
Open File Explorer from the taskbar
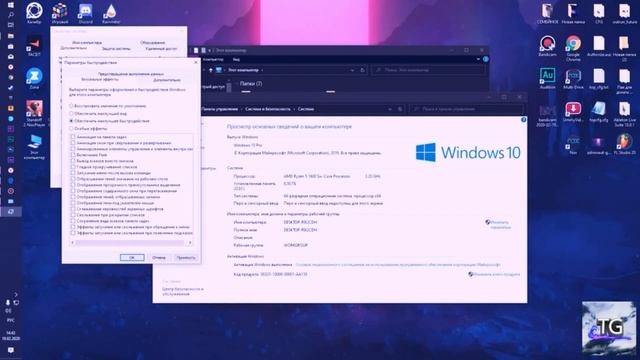11,36
